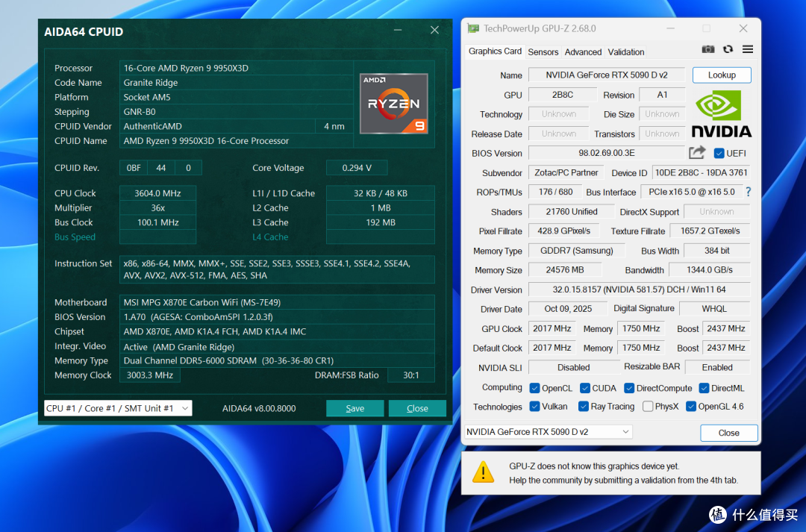Viewport: 806px width, 532px height.
Task: Click the BIOS Version field 98.02.69.00.3E
Action: click(607, 153)
